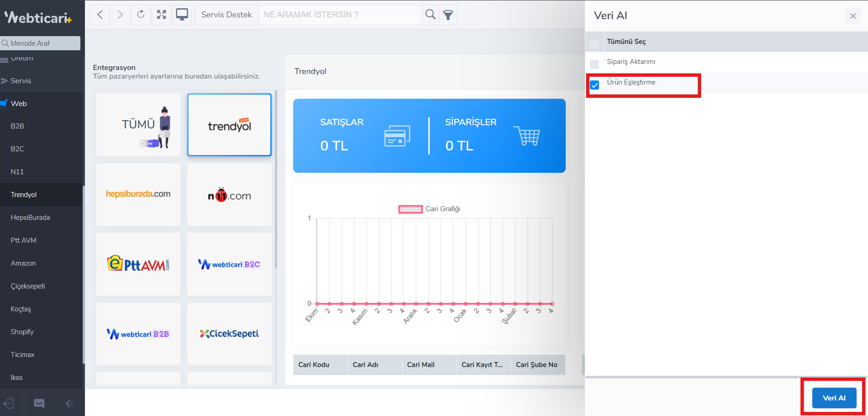
Task: Click the logout icon at sidebar bottom
Action: [x=9, y=403]
